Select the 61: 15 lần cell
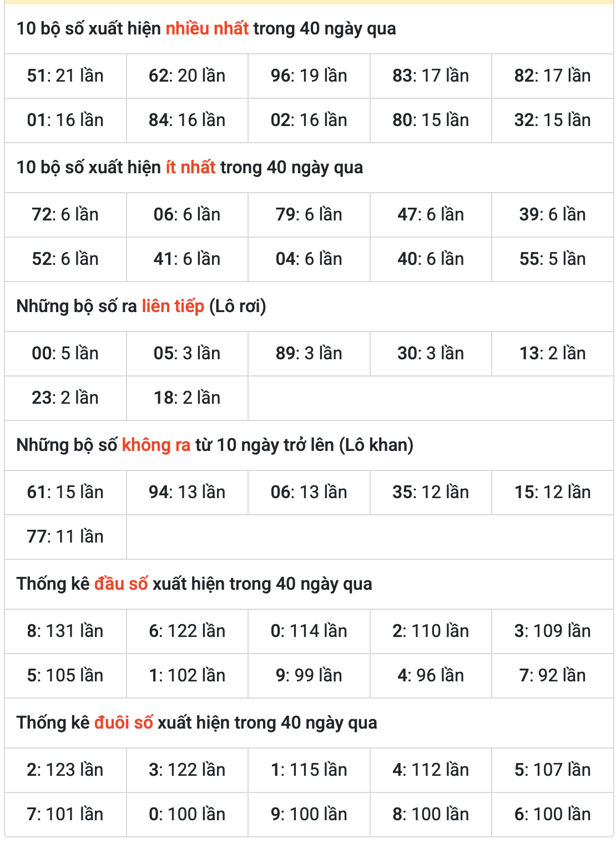This screenshot has width=616, height=843. point(65,493)
